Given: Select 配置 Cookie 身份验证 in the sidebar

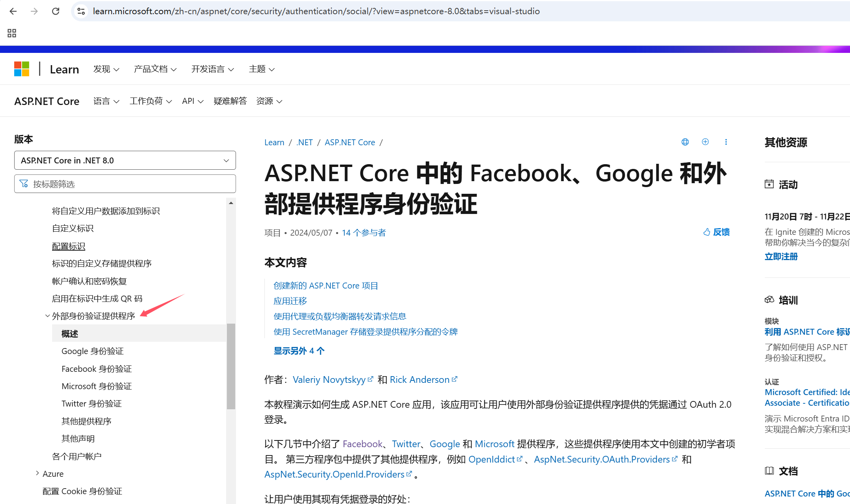Looking at the screenshot, I should 82,491.
